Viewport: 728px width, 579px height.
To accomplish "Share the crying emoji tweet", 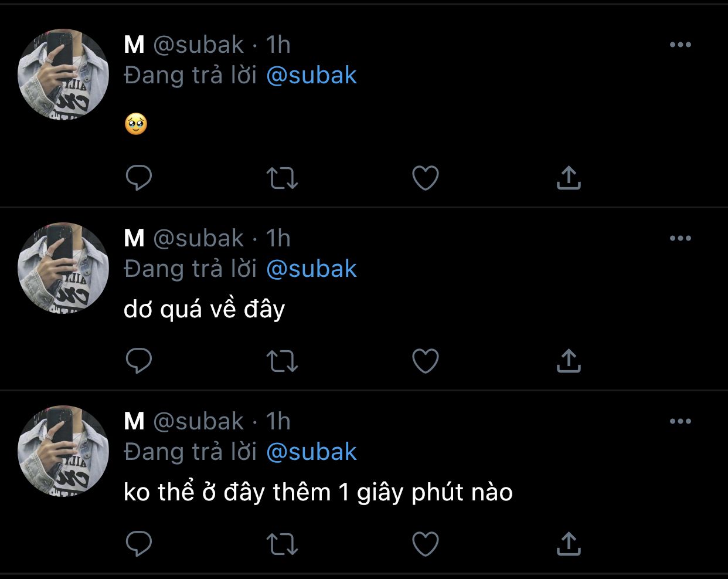I will click(x=569, y=178).
